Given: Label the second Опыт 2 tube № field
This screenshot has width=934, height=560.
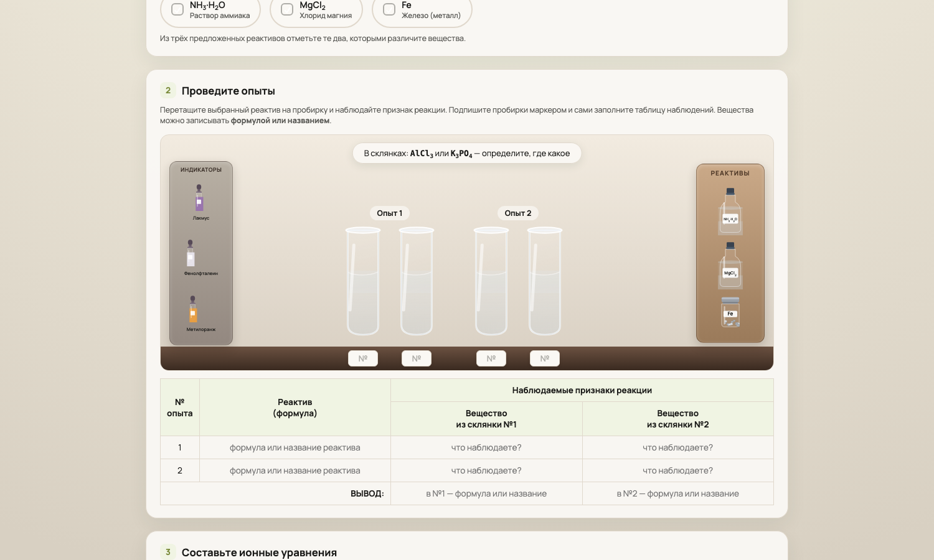Looking at the screenshot, I should [x=545, y=358].
